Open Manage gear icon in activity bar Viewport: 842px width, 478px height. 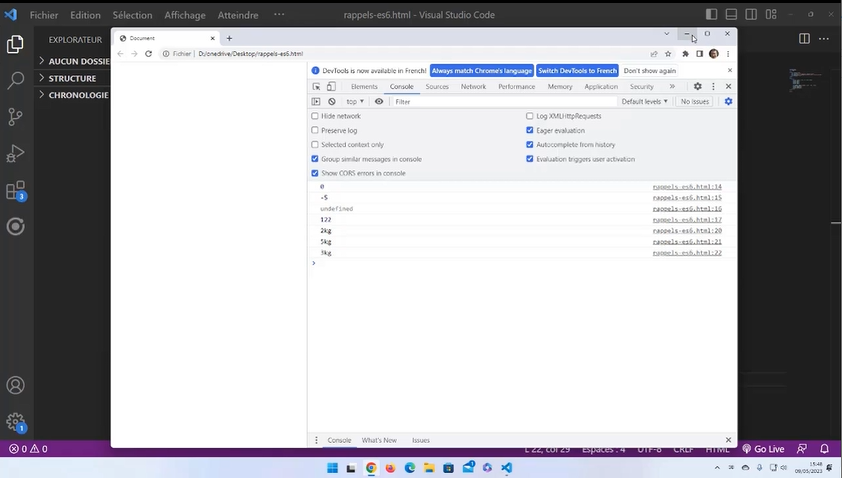coord(15,422)
